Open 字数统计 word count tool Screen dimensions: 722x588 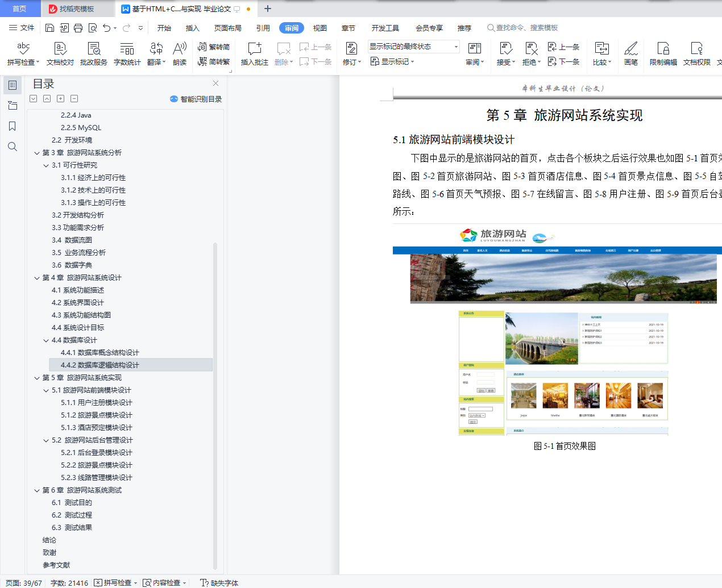[x=127, y=54]
